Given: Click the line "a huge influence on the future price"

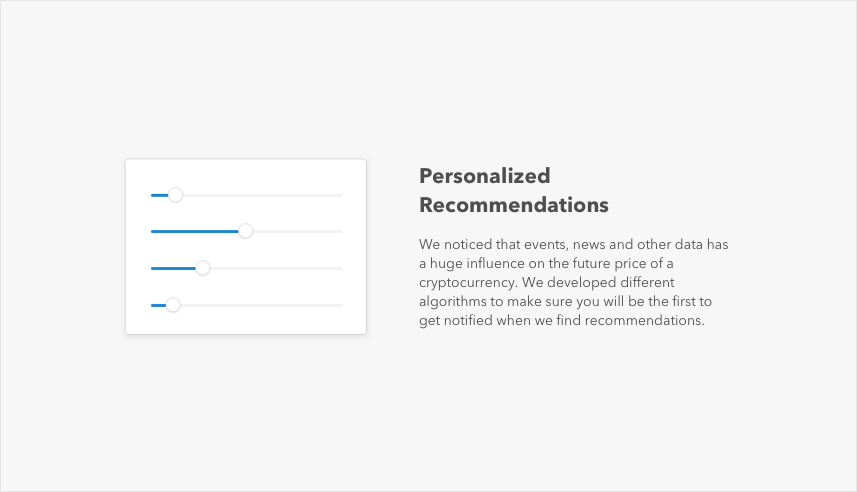Looking at the screenshot, I should coord(547,263).
